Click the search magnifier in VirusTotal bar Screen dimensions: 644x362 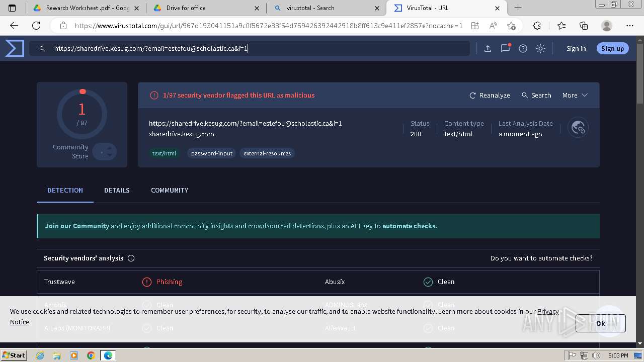pyautogui.click(x=42, y=49)
